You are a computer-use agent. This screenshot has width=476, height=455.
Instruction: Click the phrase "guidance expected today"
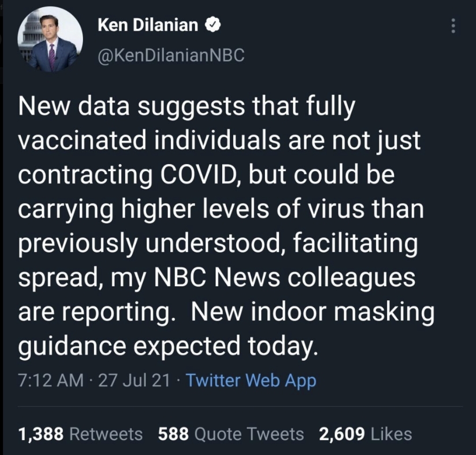[x=167, y=347]
